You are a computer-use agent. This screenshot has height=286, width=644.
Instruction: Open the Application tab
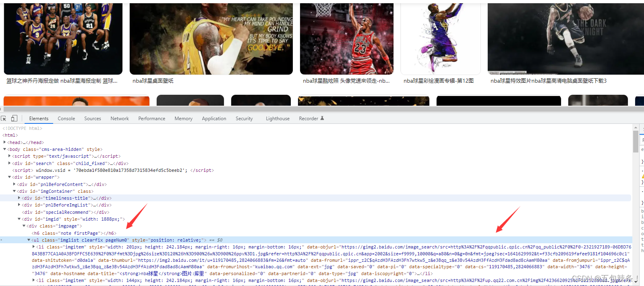click(214, 119)
